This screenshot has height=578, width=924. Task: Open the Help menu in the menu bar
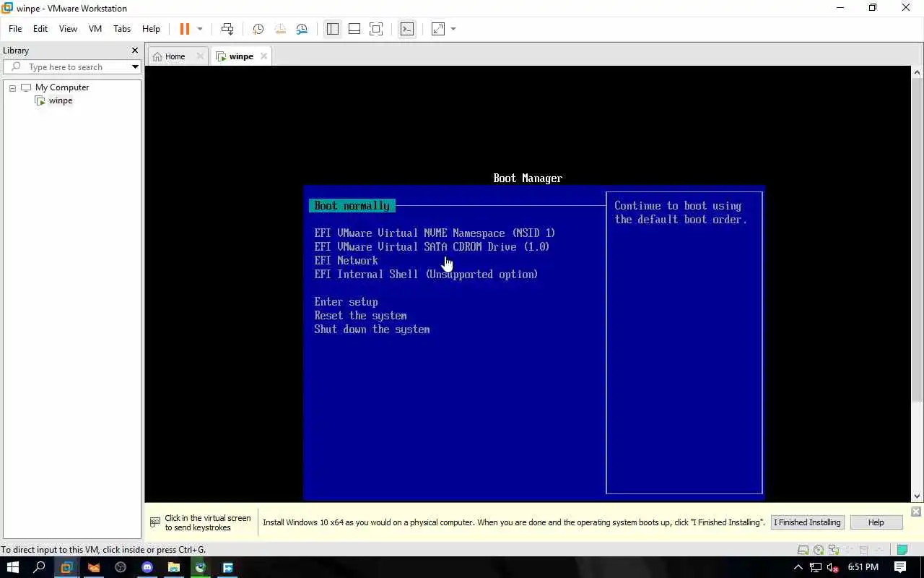(x=151, y=29)
